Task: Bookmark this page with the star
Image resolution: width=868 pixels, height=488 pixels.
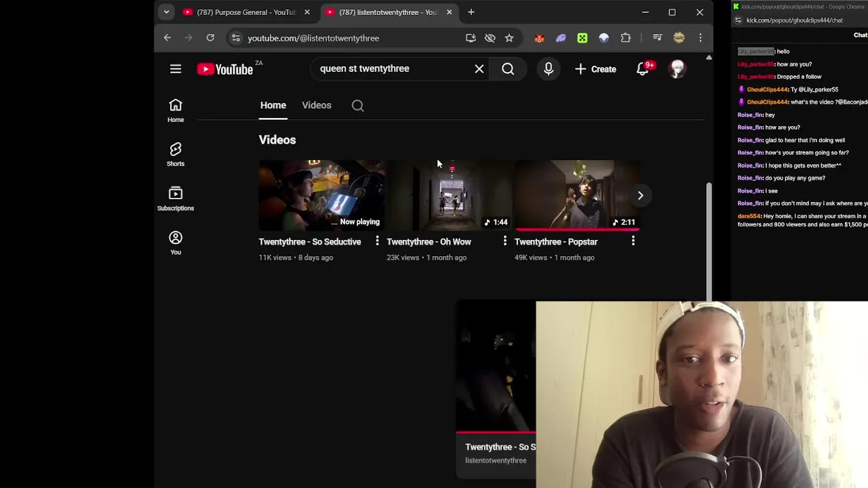Action: pos(509,38)
